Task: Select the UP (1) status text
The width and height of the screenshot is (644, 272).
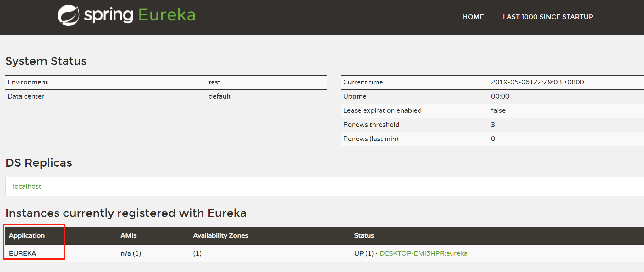Action: [x=364, y=253]
